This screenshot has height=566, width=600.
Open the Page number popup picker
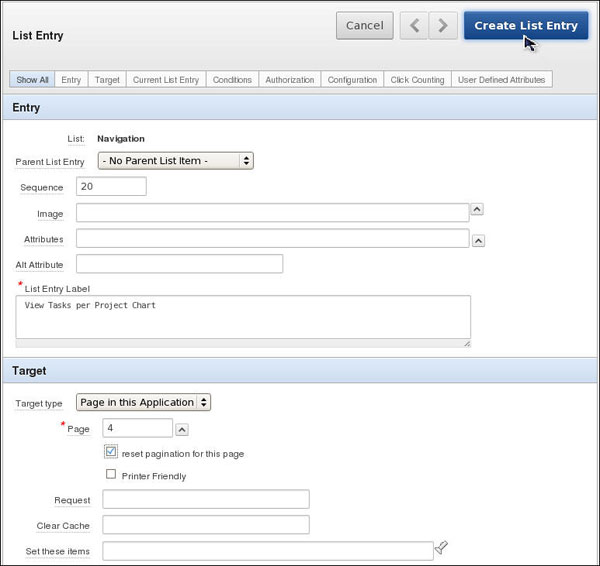click(x=182, y=430)
